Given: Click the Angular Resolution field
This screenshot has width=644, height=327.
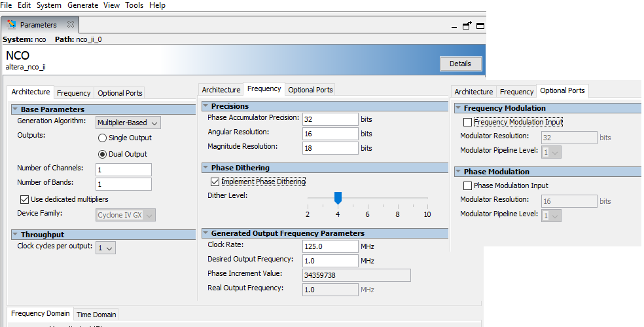Looking at the screenshot, I should (x=331, y=134).
